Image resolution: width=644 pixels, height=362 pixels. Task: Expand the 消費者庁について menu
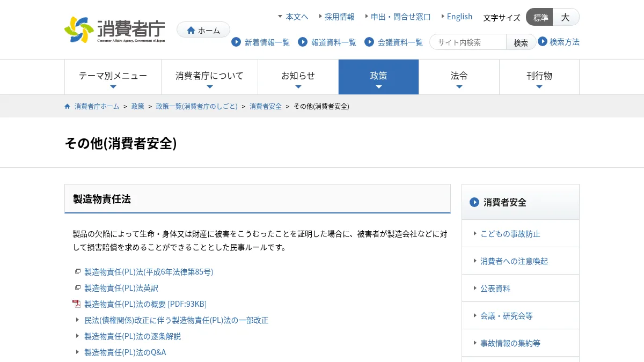click(209, 77)
